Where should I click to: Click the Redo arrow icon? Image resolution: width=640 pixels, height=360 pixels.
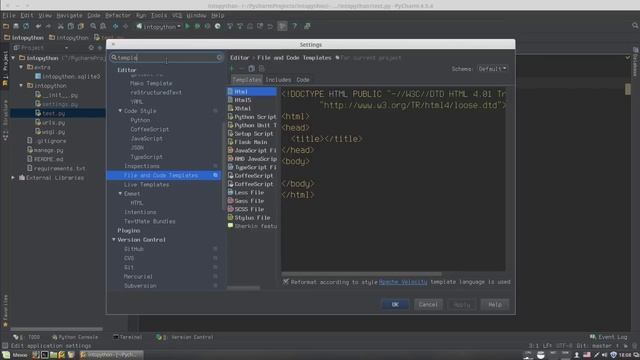tap(48, 26)
